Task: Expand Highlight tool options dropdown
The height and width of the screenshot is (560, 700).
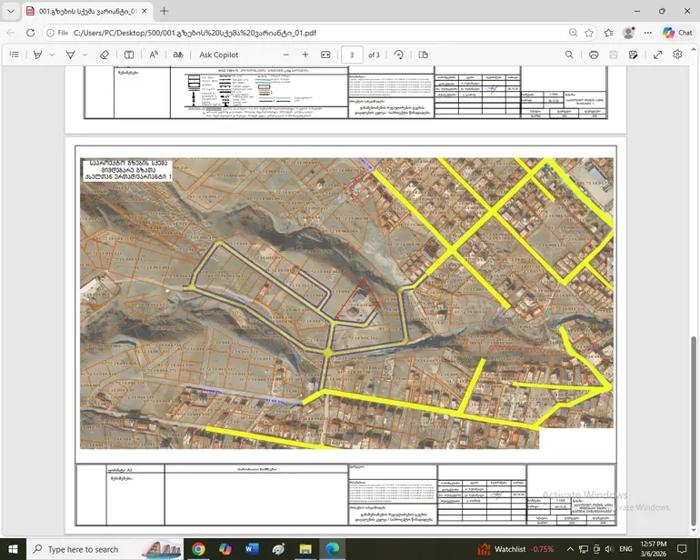Action: pyautogui.click(x=85, y=54)
